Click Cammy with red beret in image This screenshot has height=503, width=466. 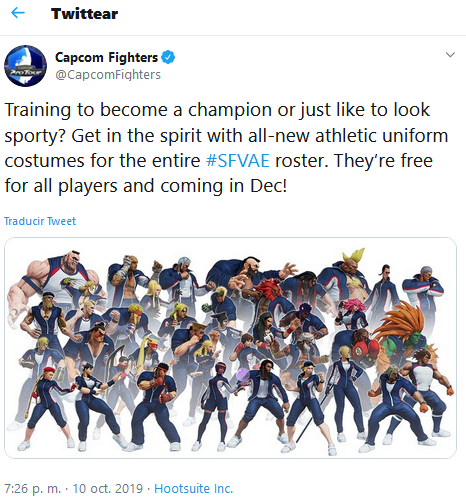pos(48,405)
